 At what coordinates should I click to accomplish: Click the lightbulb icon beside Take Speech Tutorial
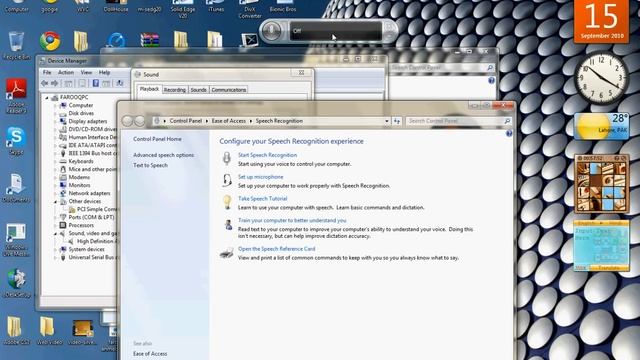pyautogui.click(x=227, y=202)
